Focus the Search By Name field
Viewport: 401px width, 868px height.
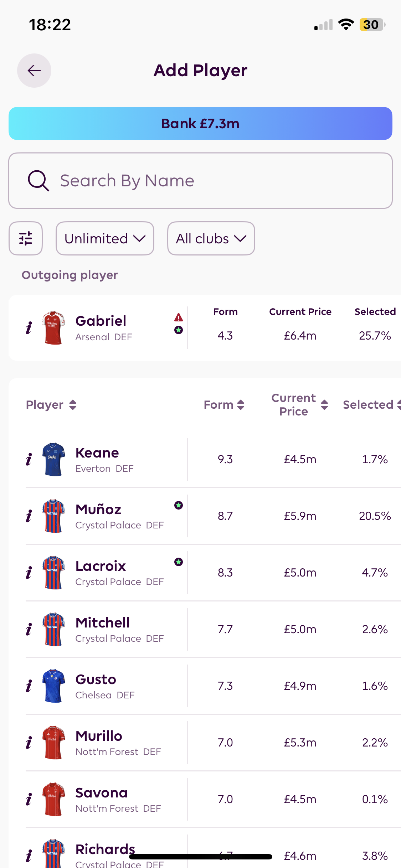214,181
